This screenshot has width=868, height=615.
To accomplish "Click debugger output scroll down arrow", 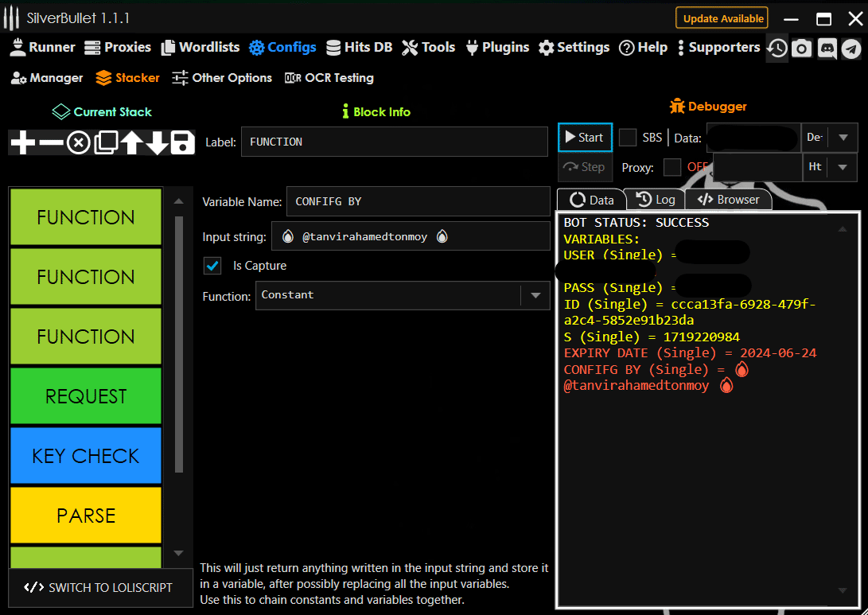I will tap(842, 590).
